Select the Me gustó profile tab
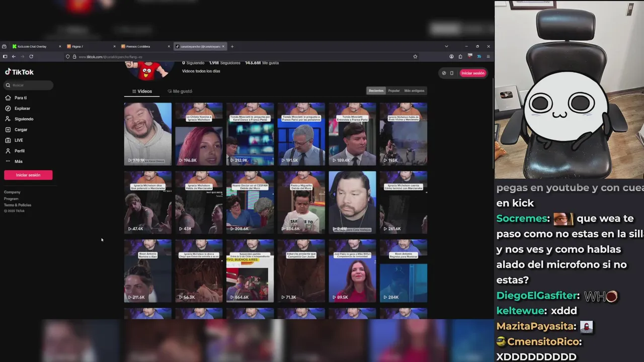Screen dimensions: 644x362 180,91
